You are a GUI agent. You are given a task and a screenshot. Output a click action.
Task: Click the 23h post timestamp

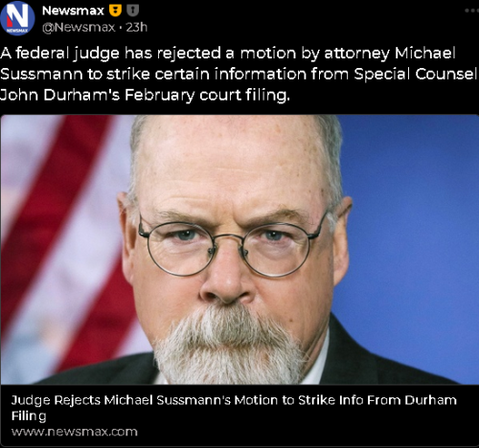tap(137, 28)
